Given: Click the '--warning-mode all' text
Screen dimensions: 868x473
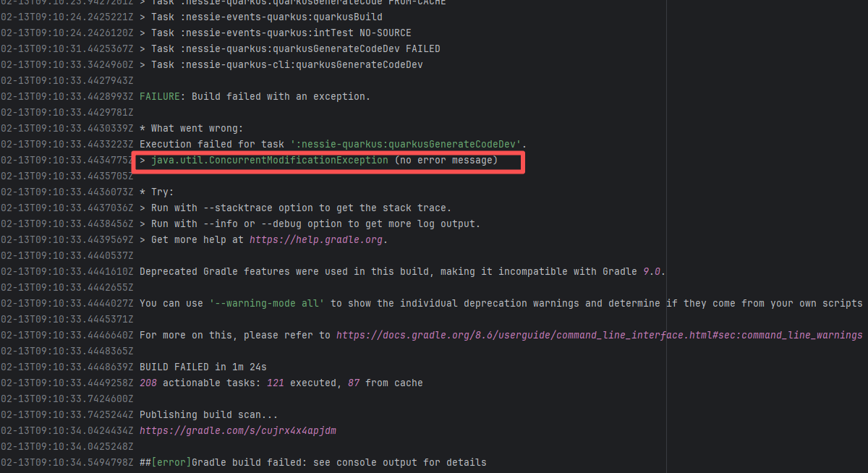Looking at the screenshot, I should (x=266, y=303).
